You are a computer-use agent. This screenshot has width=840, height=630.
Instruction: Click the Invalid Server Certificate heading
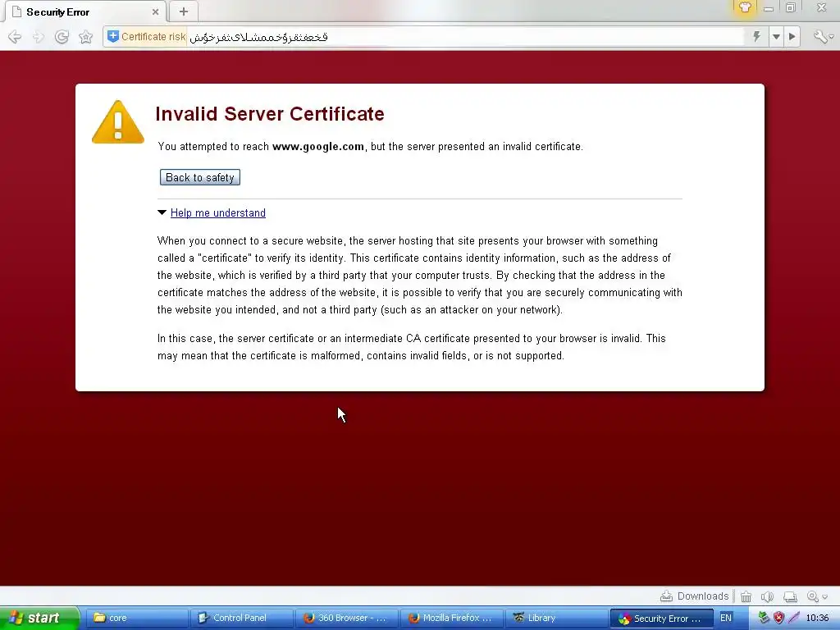click(270, 113)
